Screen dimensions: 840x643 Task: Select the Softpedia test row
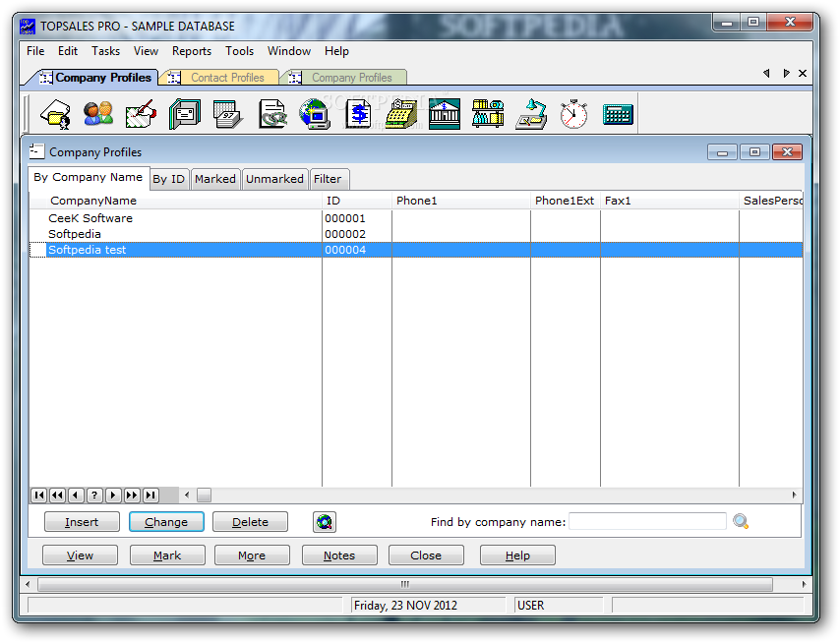click(416, 250)
